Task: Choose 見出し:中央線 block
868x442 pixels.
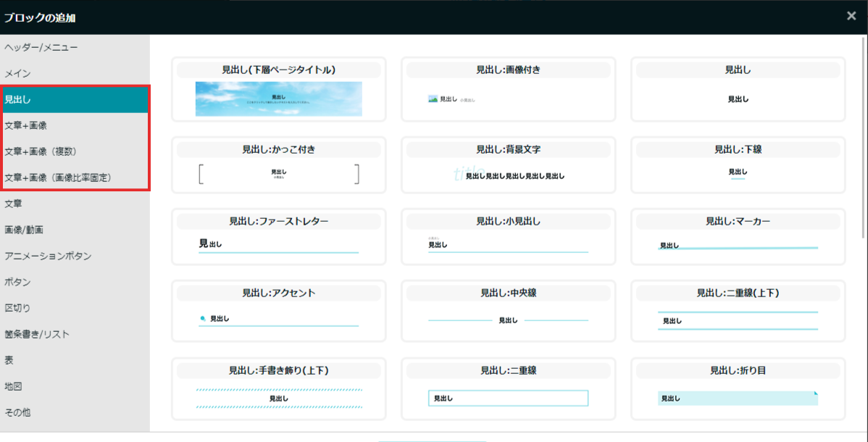Action: pyautogui.click(x=508, y=312)
